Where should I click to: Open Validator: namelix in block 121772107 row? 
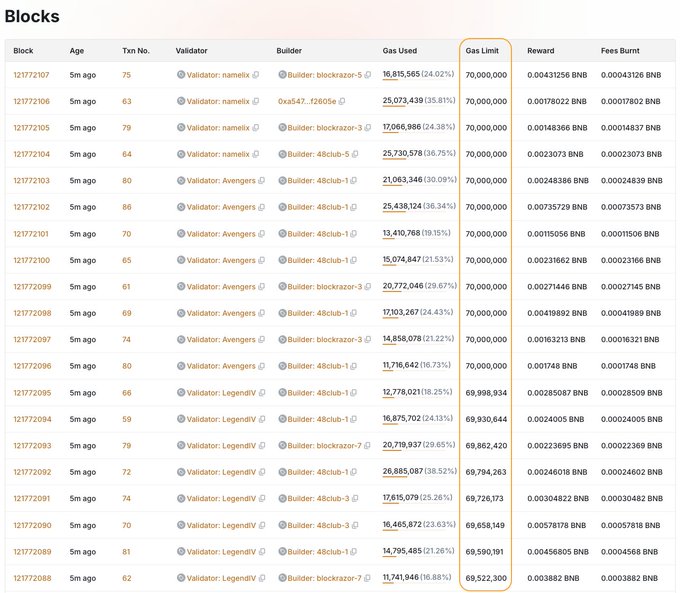coord(218,75)
